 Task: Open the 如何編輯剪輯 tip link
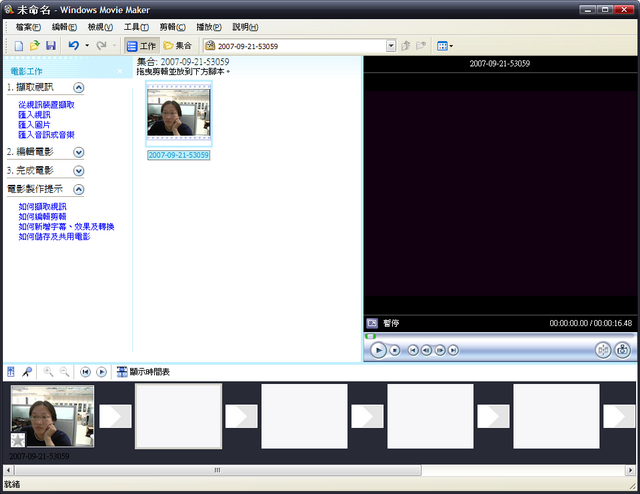pos(42,216)
